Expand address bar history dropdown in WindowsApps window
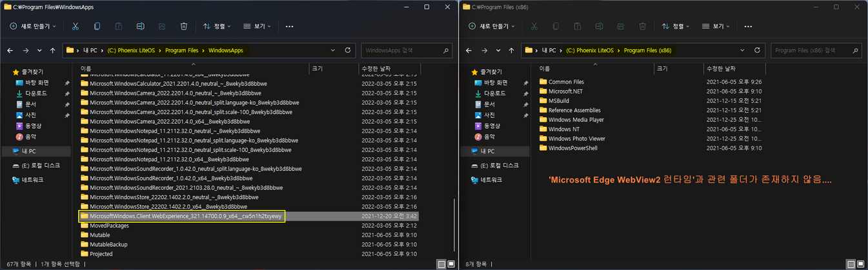This screenshot has width=868, height=270. pos(333,50)
